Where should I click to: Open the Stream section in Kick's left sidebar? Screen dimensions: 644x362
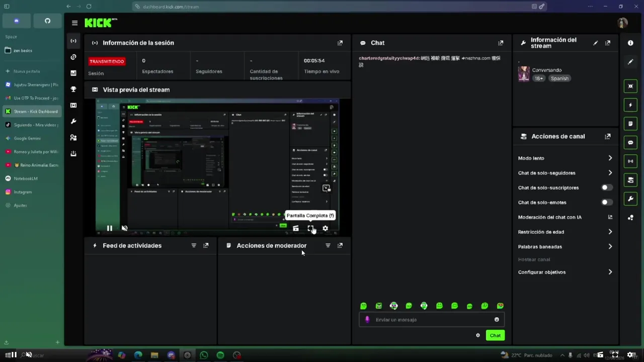click(73, 41)
